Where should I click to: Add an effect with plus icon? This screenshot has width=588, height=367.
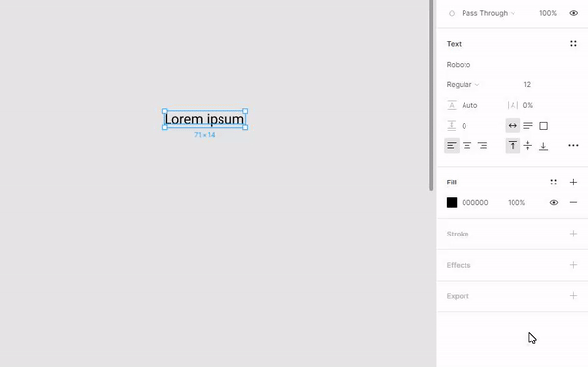[x=573, y=265]
